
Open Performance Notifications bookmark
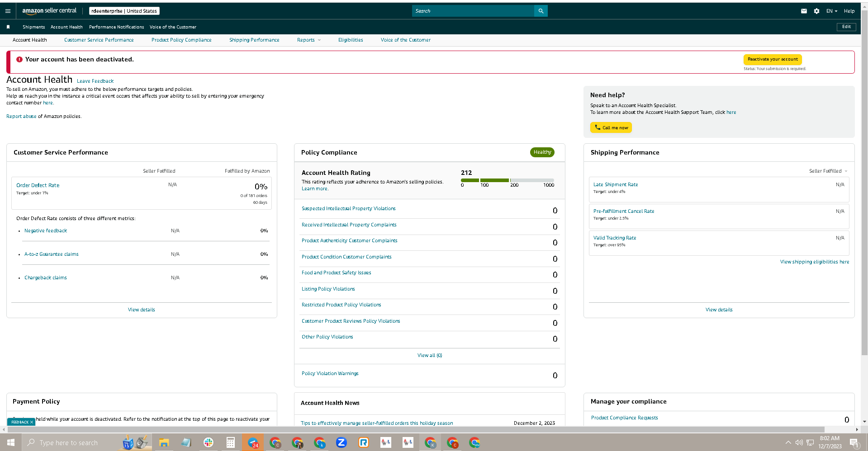pyautogui.click(x=117, y=27)
